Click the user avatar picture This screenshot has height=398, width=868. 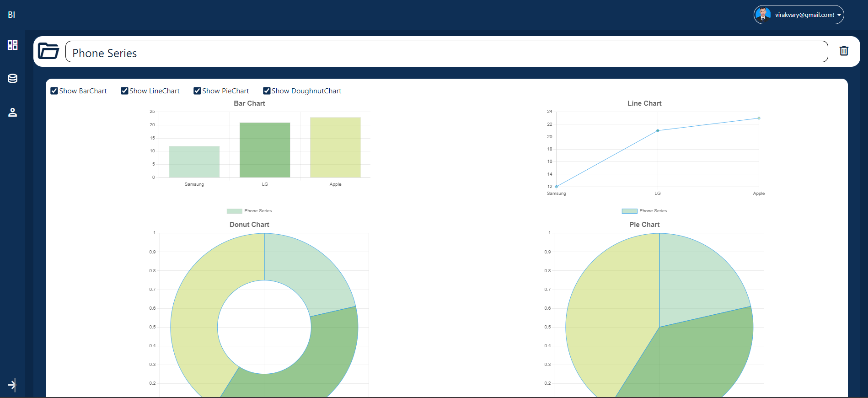tap(763, 15)
